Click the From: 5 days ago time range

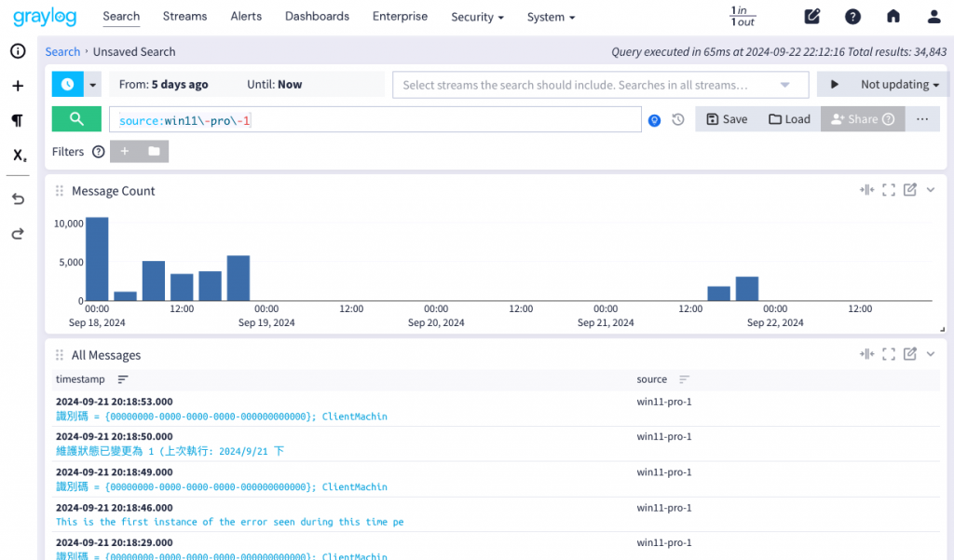[164, 85]
